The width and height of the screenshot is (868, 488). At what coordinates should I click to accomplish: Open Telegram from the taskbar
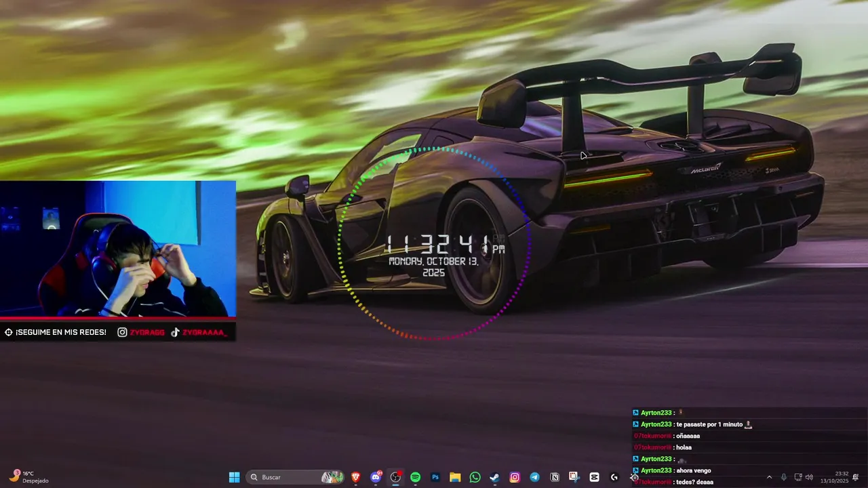pyautogui.click(x=534, y=477)
